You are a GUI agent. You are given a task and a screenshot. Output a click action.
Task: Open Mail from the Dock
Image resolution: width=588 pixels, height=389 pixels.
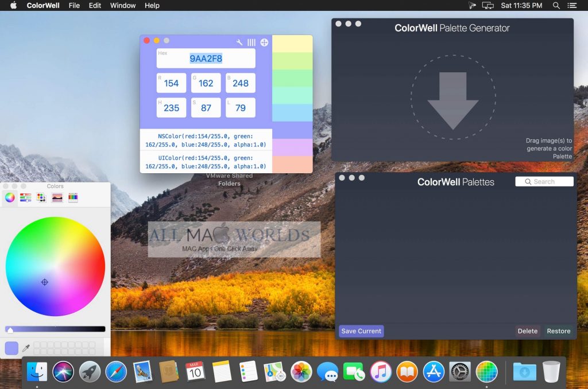(142, 372)
